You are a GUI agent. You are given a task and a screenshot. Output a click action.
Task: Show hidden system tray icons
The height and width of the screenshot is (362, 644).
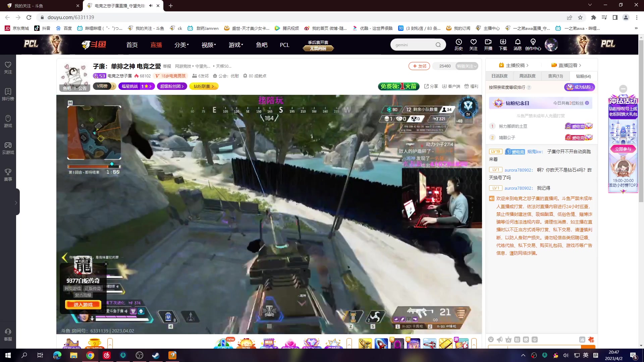523,355
